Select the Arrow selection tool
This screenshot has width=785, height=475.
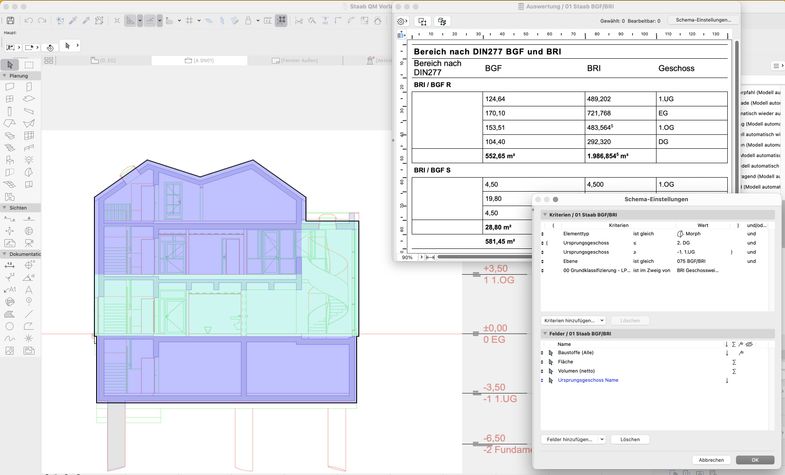click(x=10, y=65)
